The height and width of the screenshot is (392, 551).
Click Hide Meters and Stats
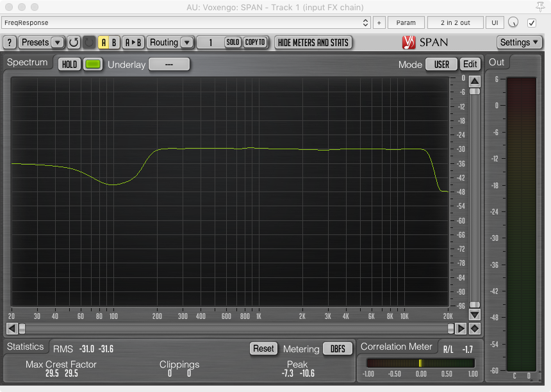tap(313, 42)
